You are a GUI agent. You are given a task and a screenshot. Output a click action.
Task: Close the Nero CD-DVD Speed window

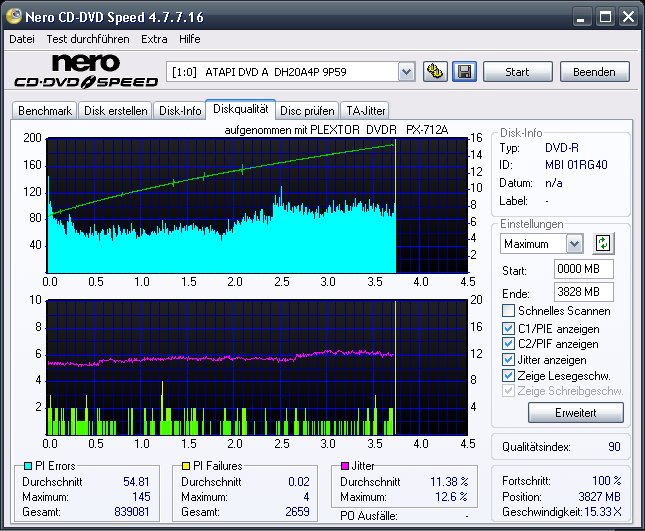(x=628, y=17)
